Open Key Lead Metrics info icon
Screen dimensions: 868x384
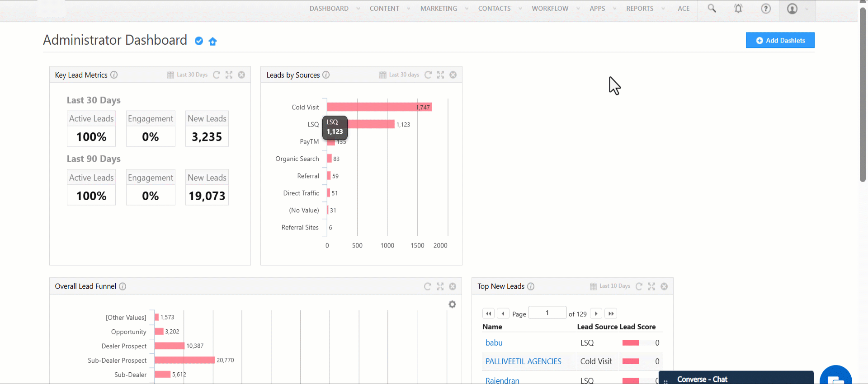point(114,75)
